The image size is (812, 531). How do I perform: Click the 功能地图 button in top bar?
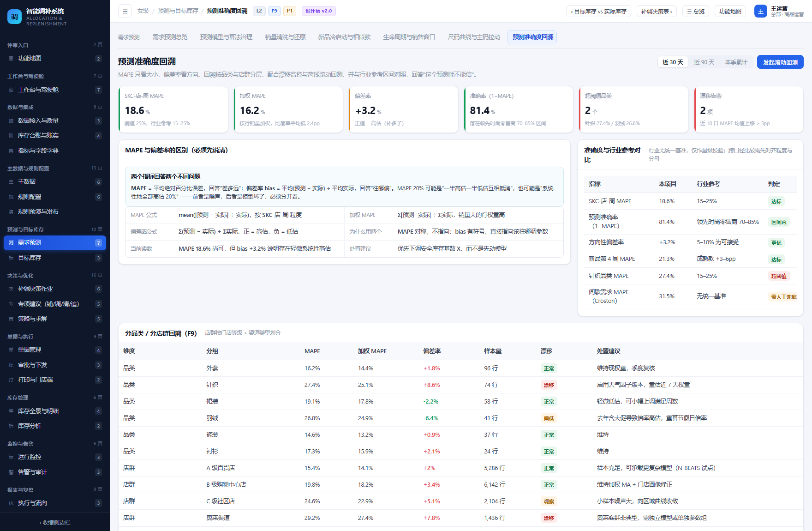[x=730, y=12]
